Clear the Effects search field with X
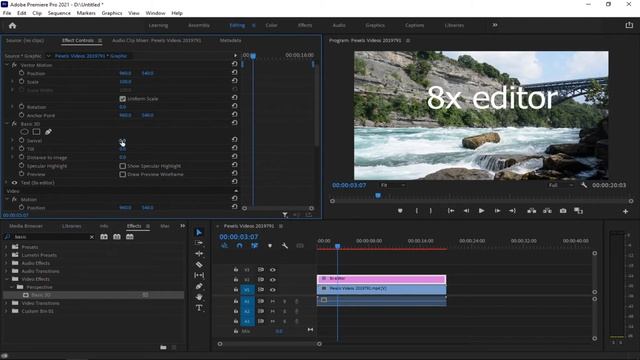640x360 pixels. pyautogui.click(x=92, y=237)
